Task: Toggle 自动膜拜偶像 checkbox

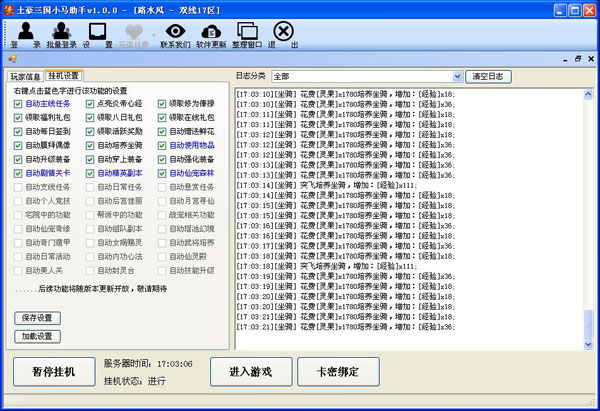Action: pyautogui.click(x=18, y=145)
